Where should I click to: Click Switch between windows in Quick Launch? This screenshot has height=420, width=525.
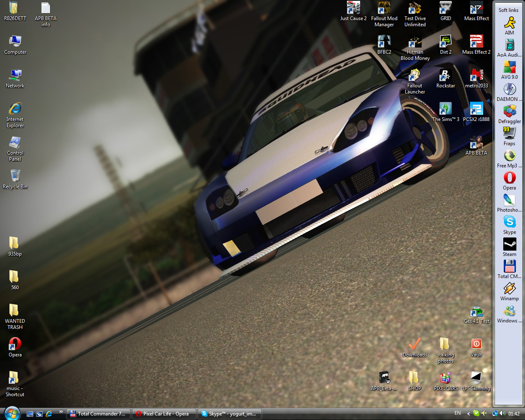[x=39, y=414]
